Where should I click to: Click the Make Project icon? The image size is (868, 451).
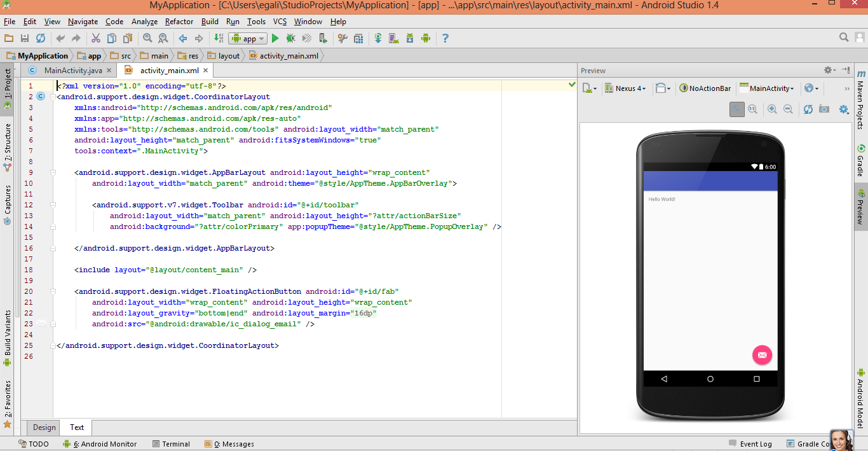click(219, 38)
